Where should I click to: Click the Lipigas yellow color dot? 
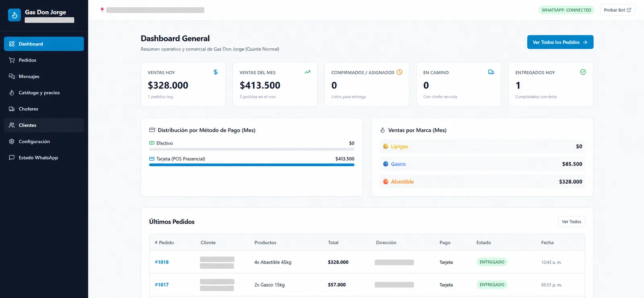tap(386, 146)
